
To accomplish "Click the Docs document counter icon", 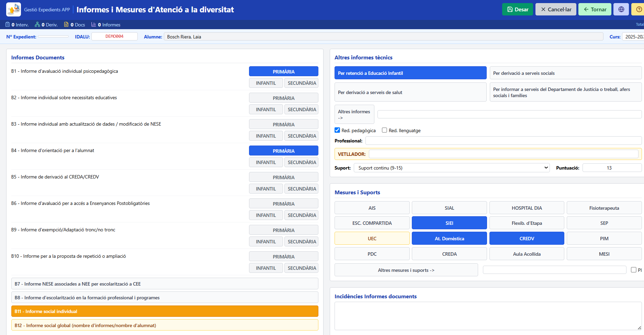I will (x=66, y=25).
